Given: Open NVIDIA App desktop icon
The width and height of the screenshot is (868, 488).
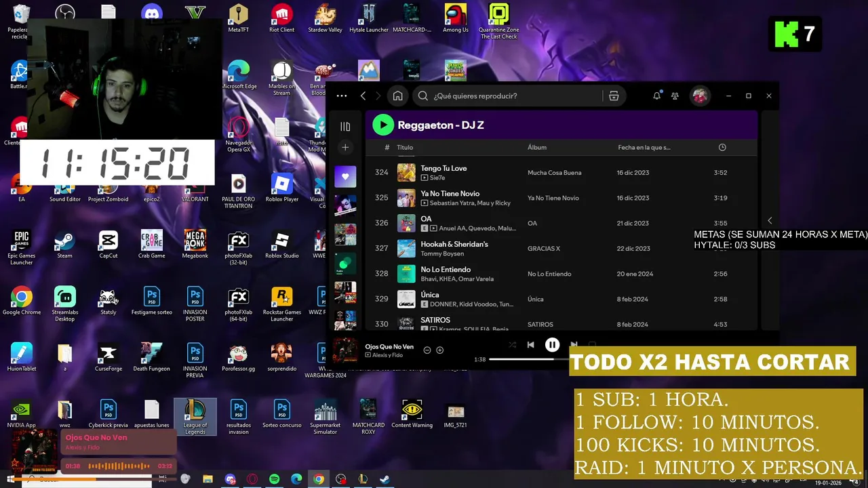Looking at the screenshot, I should 21,414.
